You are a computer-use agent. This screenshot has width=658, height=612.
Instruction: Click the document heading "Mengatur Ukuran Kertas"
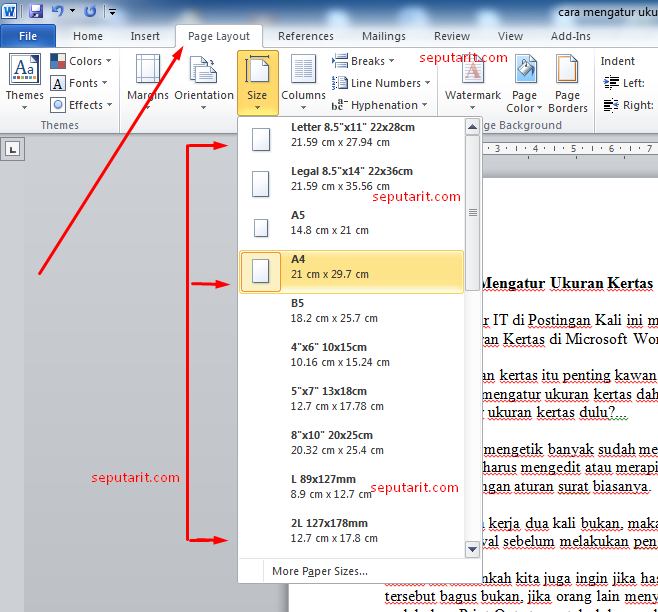tap(567, 284)
